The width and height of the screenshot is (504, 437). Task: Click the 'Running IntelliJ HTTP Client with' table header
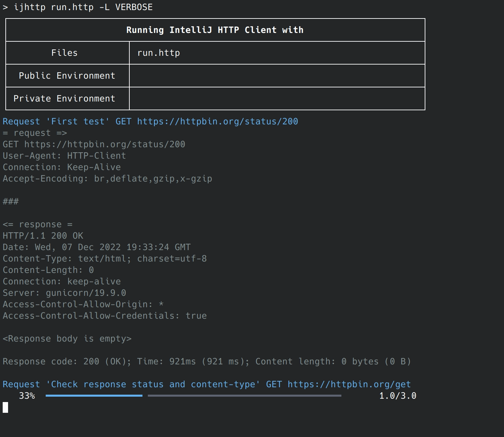click(x=215, y=30)
